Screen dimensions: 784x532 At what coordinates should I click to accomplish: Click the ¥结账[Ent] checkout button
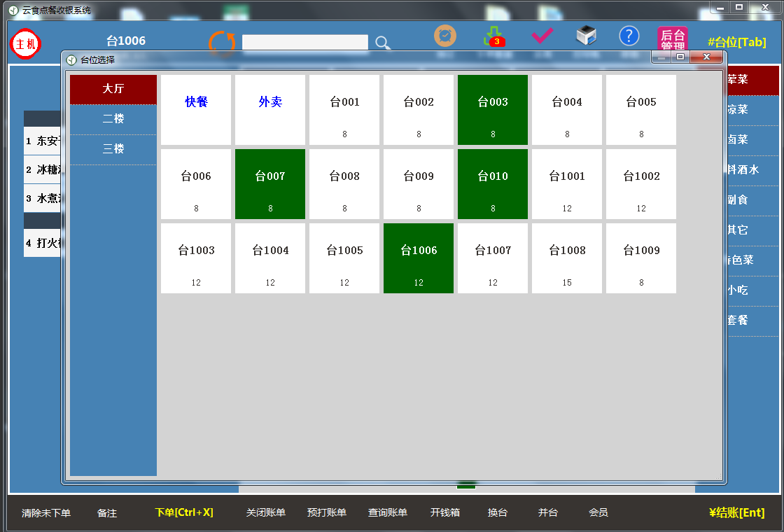(x=736, y=512)
